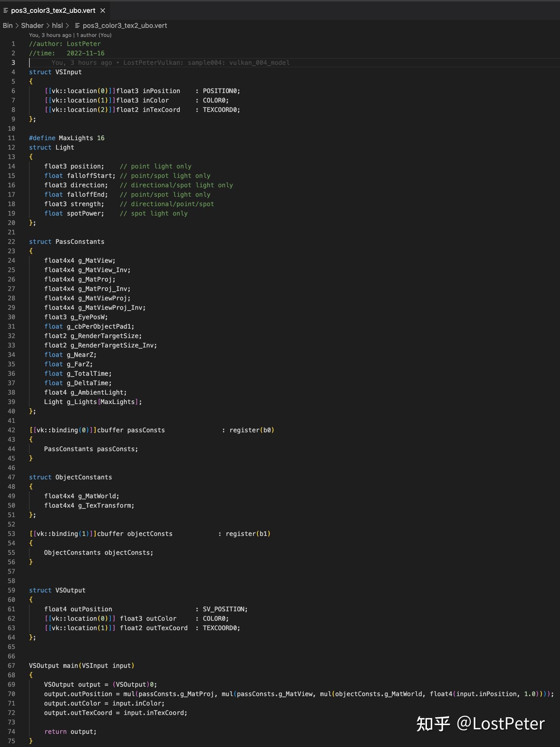
Task: Open the Bin breadcrumb folder
Action: pyautogui.click(x=8, y=26)
